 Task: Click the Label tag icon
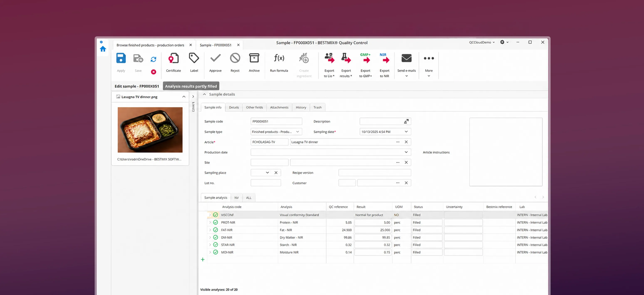click(194, 58)
